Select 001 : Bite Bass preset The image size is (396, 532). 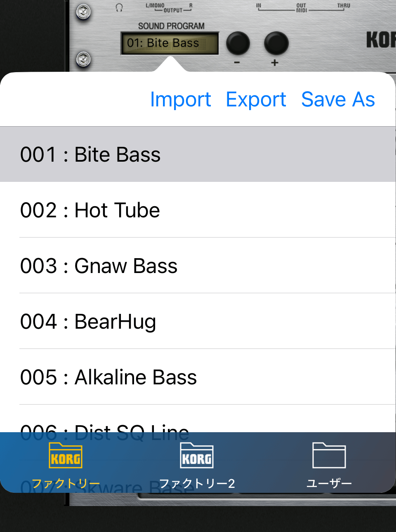pyautogui.click(x=198, y=155)
